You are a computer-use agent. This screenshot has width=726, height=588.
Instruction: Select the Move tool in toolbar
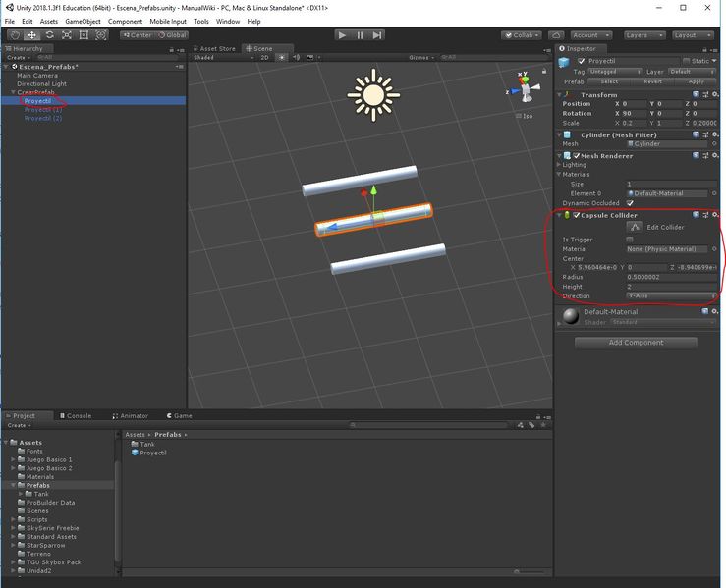coord(32,35)
